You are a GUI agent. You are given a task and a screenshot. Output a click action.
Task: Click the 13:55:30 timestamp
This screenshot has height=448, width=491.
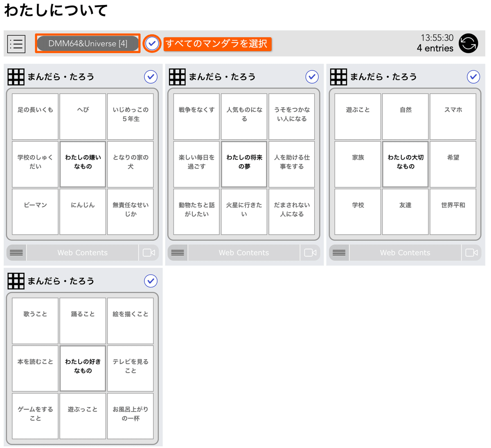(437, 38)
